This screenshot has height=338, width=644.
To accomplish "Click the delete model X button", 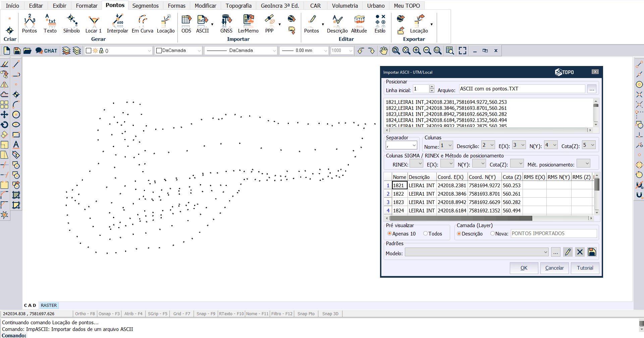I will 580,252.
